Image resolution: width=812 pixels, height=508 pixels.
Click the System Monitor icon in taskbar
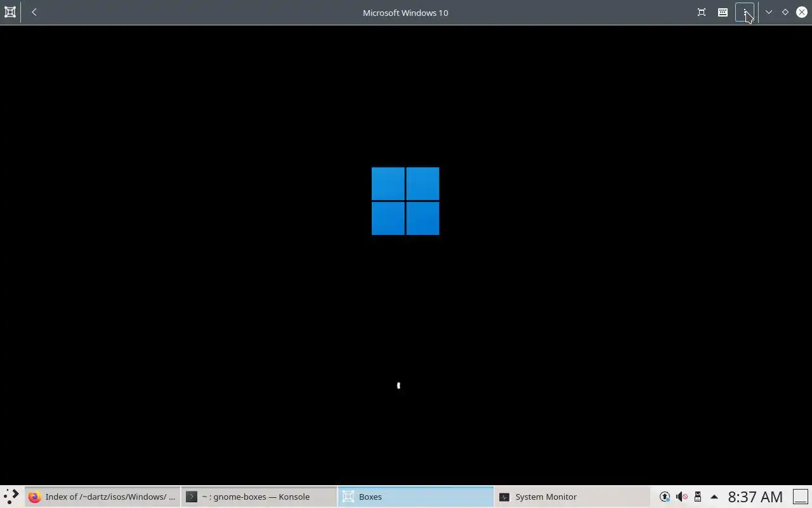504,497
